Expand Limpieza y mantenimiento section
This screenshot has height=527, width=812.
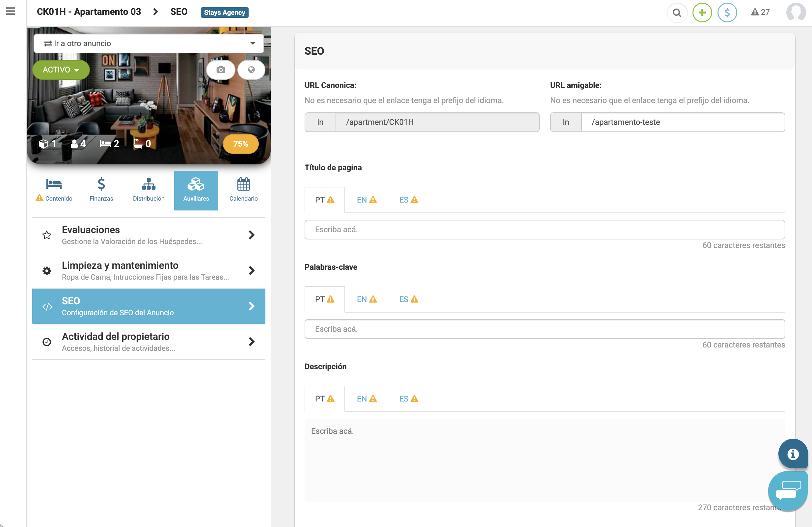click(149, 271)
